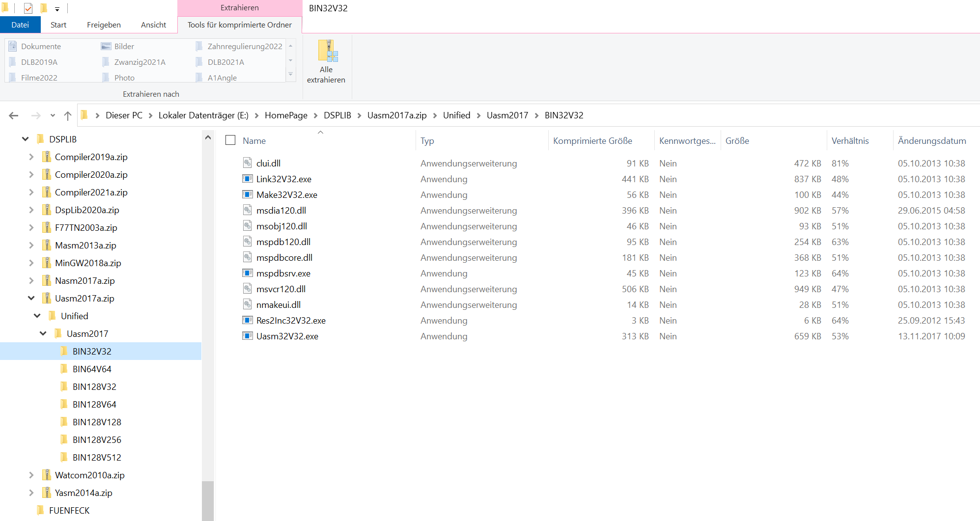The height and width of the screenshot is (521, 980).
Task: Click the clui.dll file icon
Action: pos(248,163)
